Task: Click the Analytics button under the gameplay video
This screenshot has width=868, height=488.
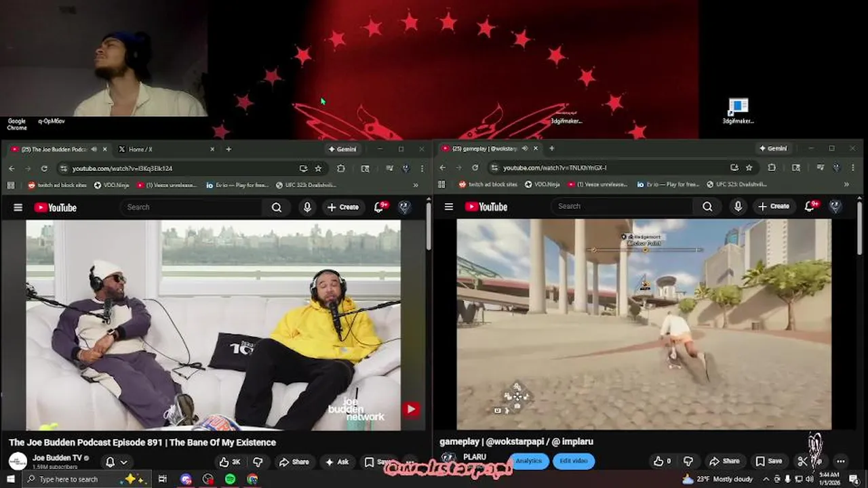Action: [x=528, y=461]
